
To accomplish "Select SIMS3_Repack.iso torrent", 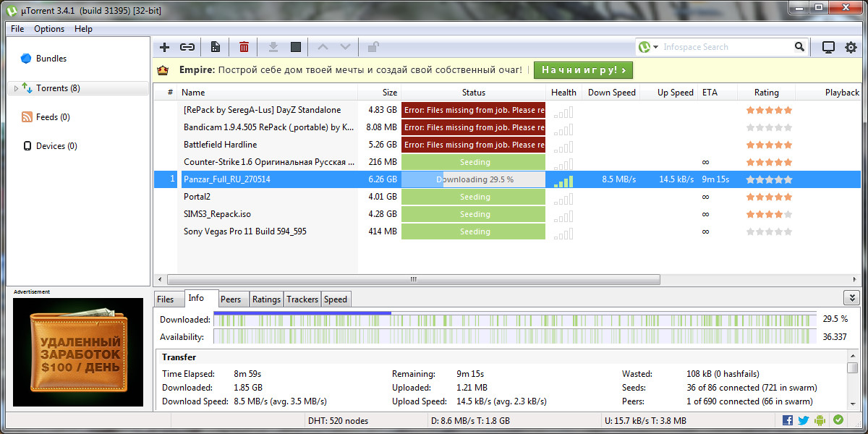I will (506, 214).
